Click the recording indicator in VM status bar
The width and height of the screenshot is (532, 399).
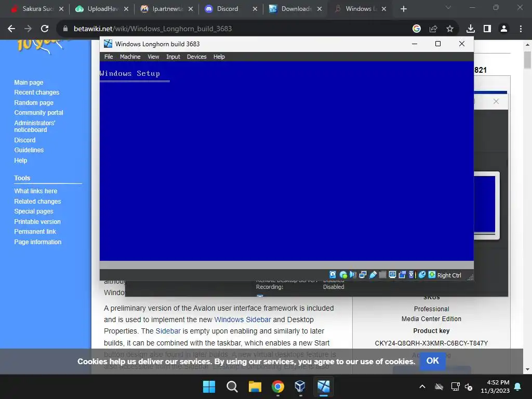(x=402, y=275)
